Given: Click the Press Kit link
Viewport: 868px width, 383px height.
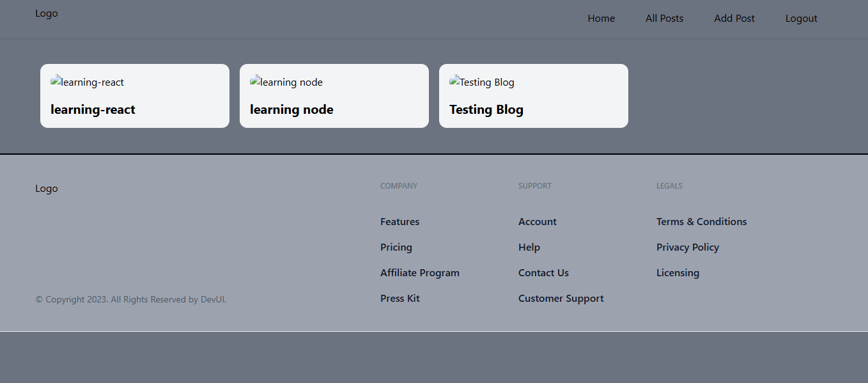Looking at the screenshot, I should pos(399,299).
